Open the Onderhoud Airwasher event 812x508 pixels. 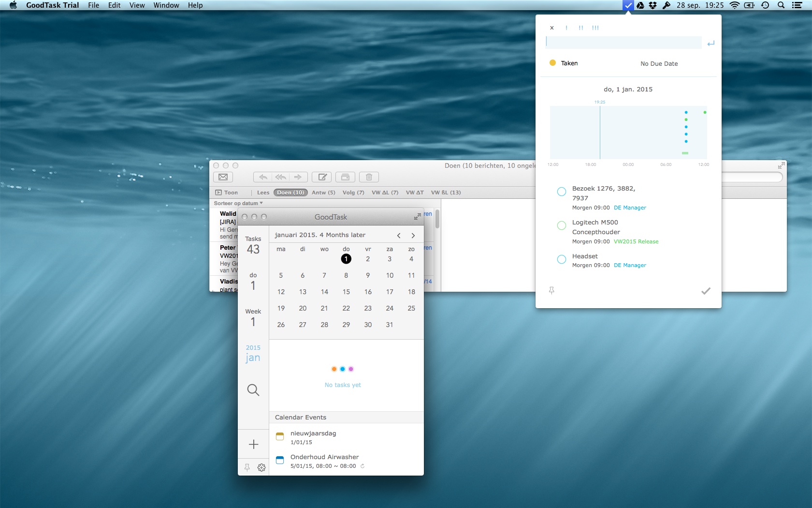(x=346, y=461)
